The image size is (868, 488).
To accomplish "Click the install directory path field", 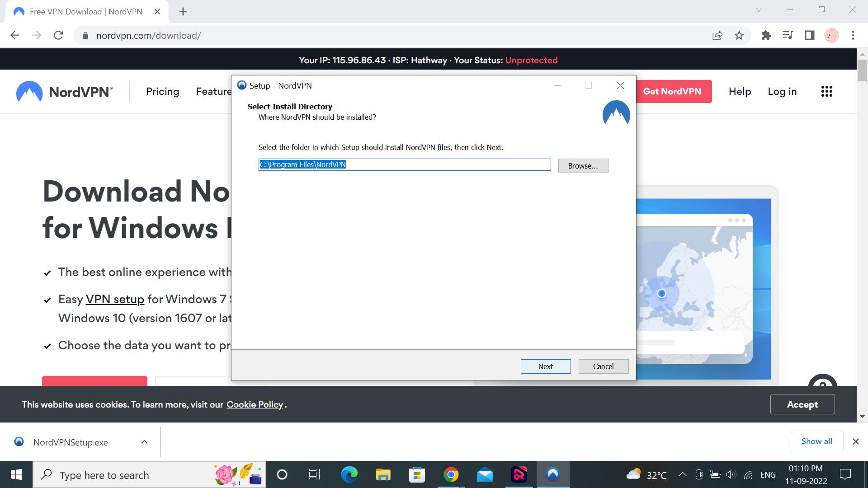I will pos(405,165).
